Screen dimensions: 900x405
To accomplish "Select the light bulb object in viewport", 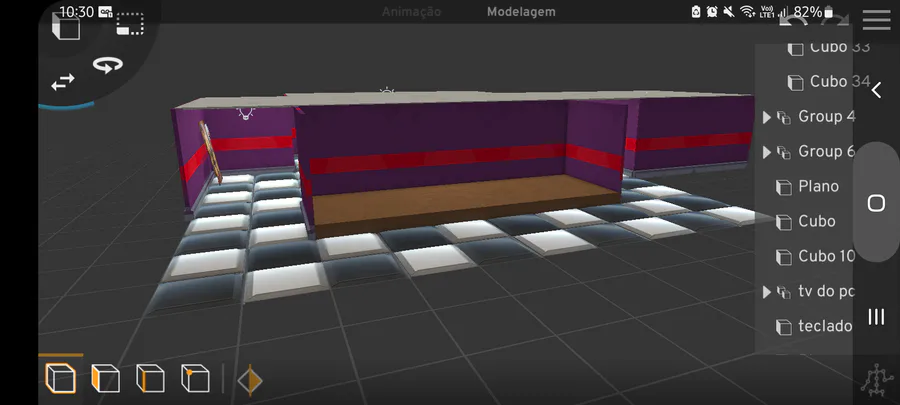I will (x=246, y=112).
